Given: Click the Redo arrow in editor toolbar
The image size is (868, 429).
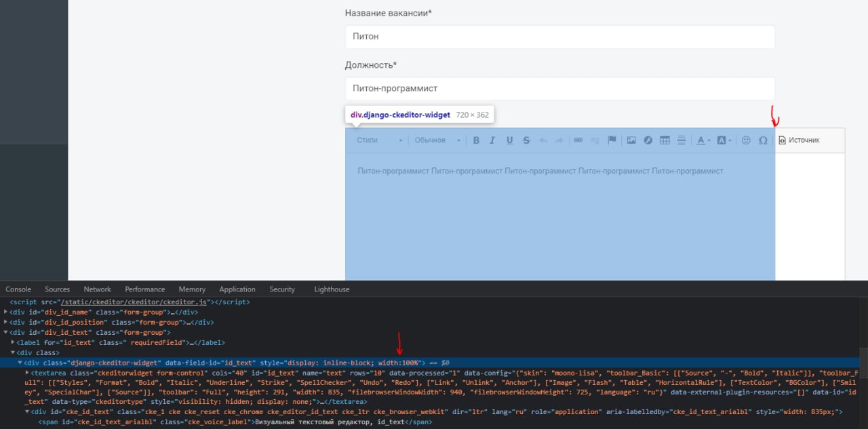Looking at the screenshot, I should pos(559,140).
